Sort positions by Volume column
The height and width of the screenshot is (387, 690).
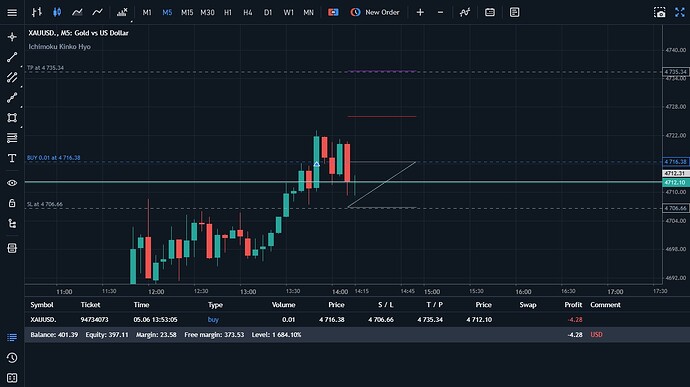pos(283,305)
